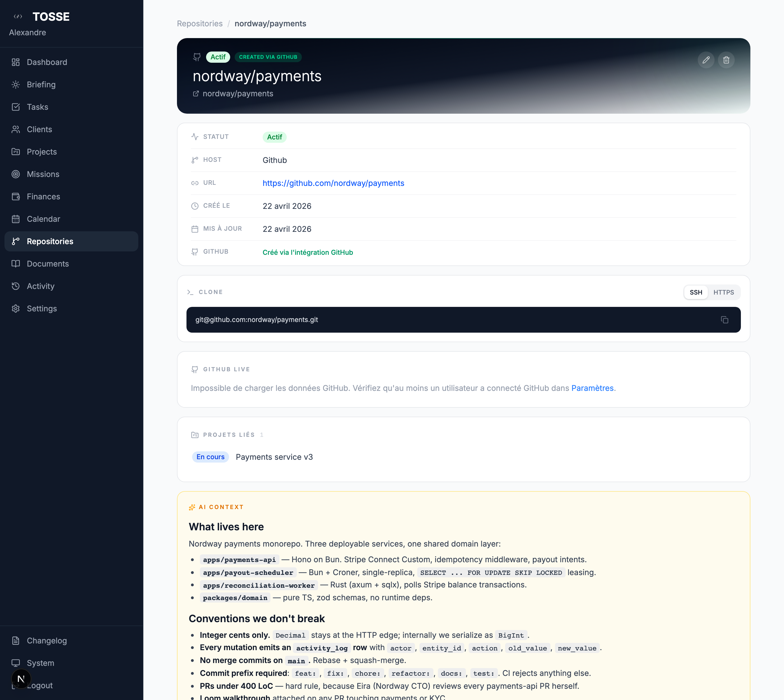Click the edit pencil icon on repository header
Image resolution: width=784 pixels, height=700 pixels.
pyautogui.click(x=706, y=60)
